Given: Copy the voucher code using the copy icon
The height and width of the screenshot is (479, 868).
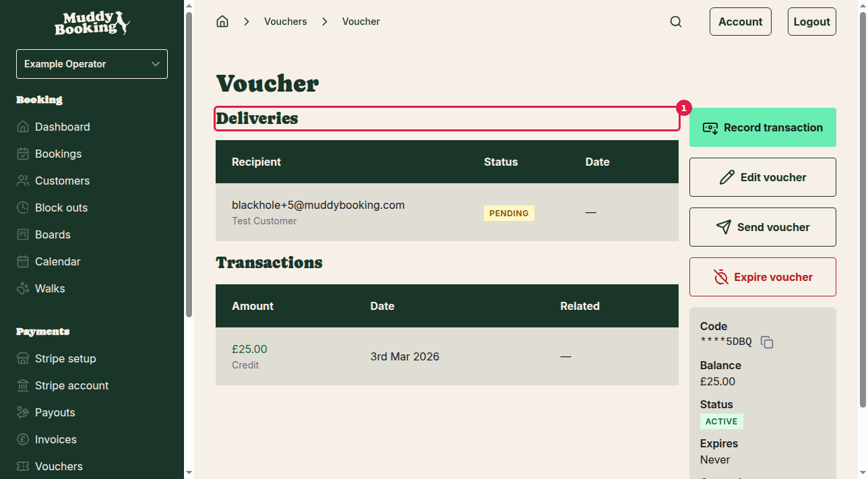Looking at the screenshot, I should pos(767,342).
